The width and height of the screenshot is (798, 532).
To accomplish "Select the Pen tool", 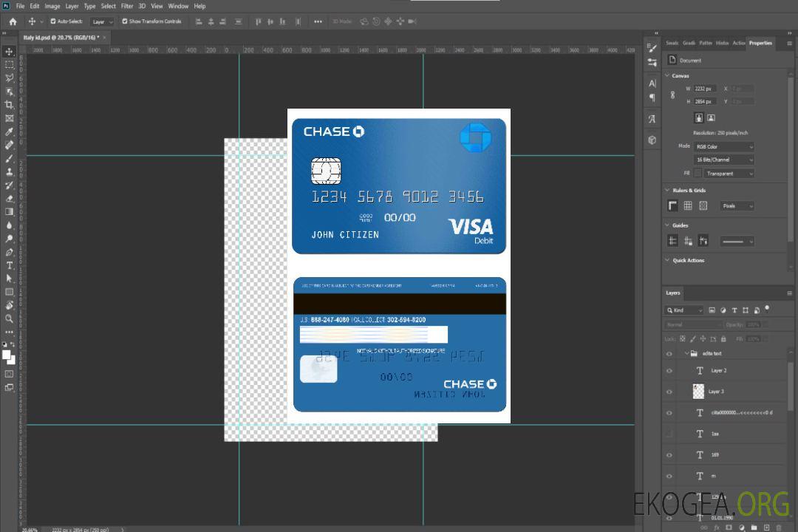I will tap(9, 252).
